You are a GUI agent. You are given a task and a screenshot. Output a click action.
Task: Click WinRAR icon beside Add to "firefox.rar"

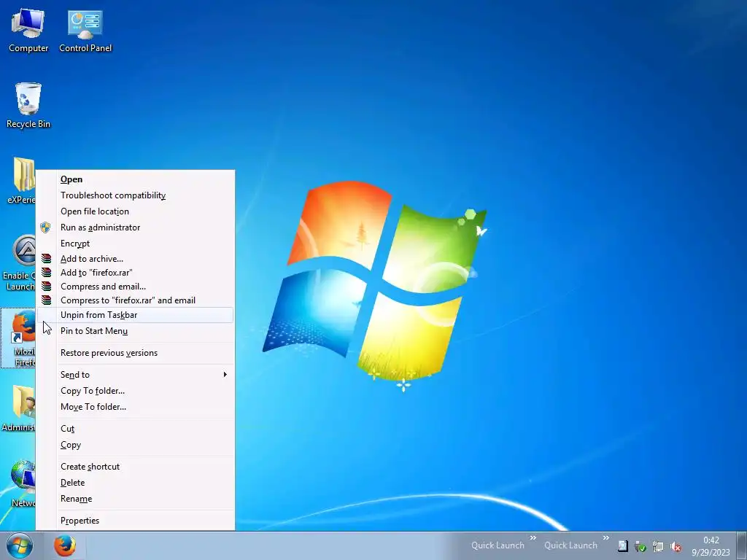click(x=46, y=273)
